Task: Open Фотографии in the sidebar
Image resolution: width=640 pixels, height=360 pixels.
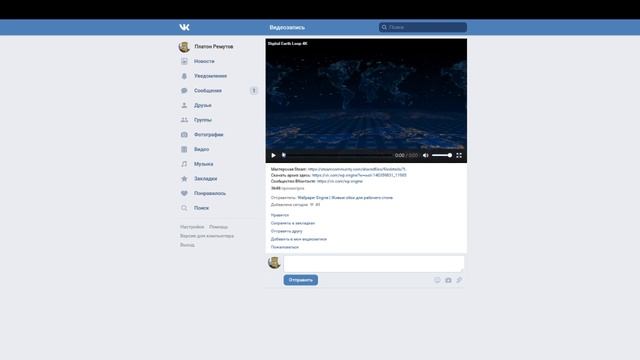Action: pyautogui.click(x=209, y=135)
